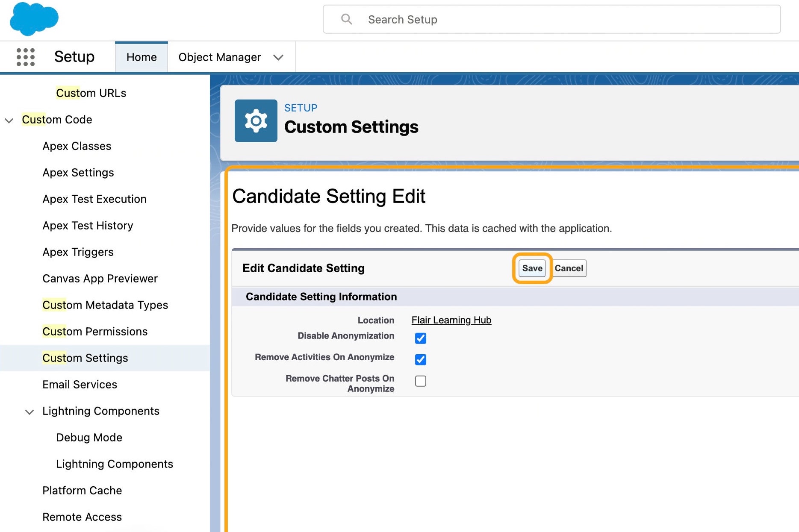
Task: Go to Apex Classes in sidebar
Action: (77, 146)
